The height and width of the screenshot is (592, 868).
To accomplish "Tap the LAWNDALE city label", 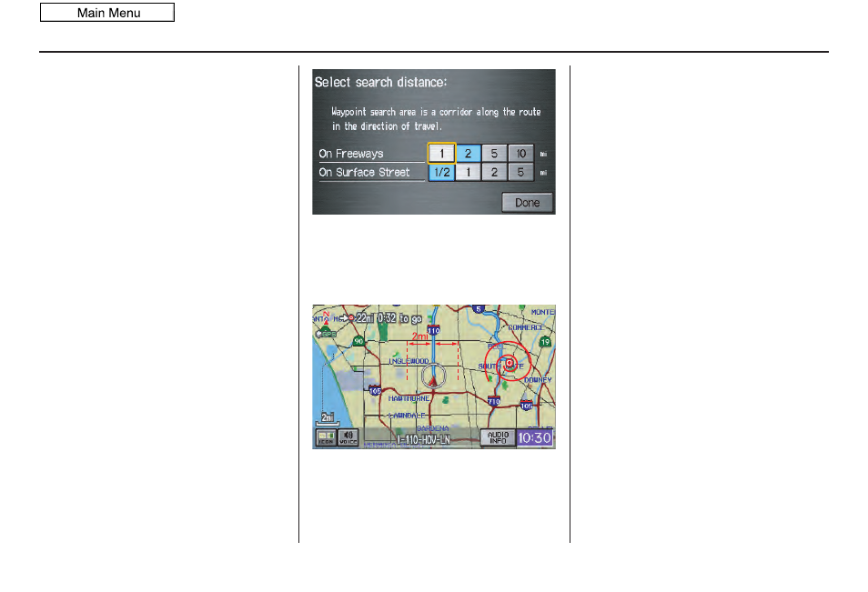I will 407,415.
